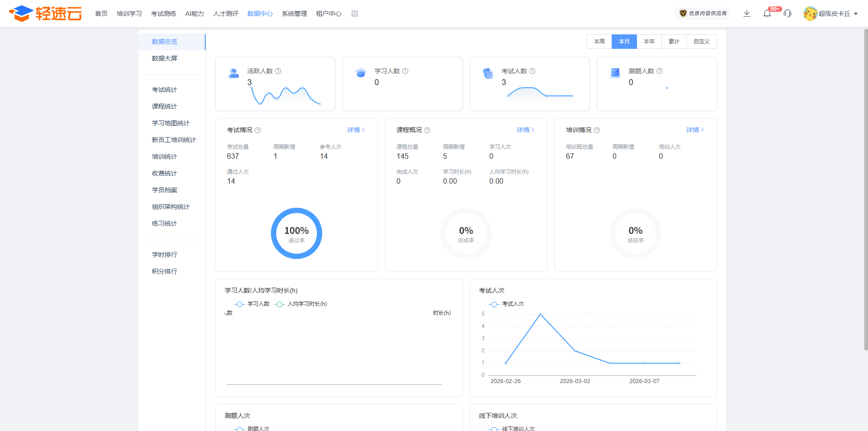The image size is (868, 431).
Task: Open the 超级皮卡丘 user dropdown
Action: tap(830, 14)
